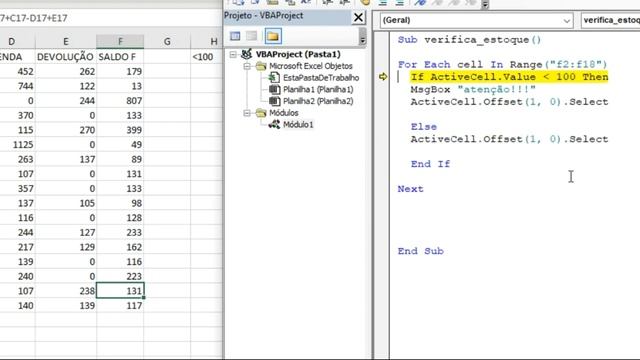
Task: Click cell with value 49
Action: [120, 144]
